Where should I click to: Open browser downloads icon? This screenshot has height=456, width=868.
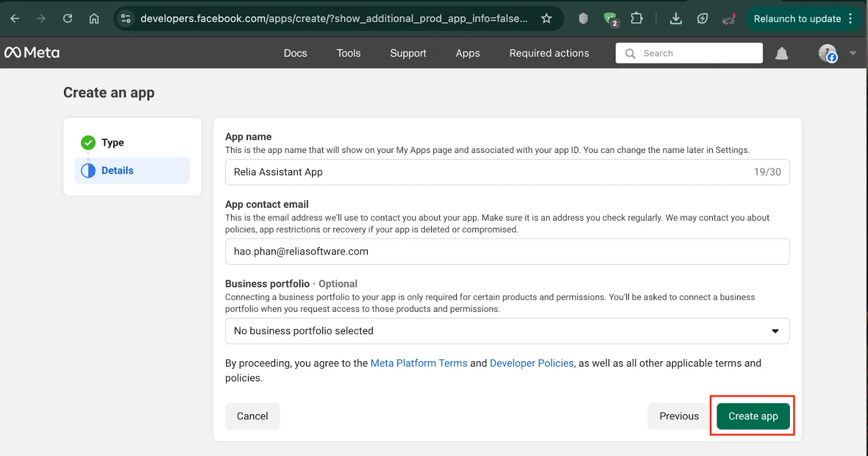point(675,18)
